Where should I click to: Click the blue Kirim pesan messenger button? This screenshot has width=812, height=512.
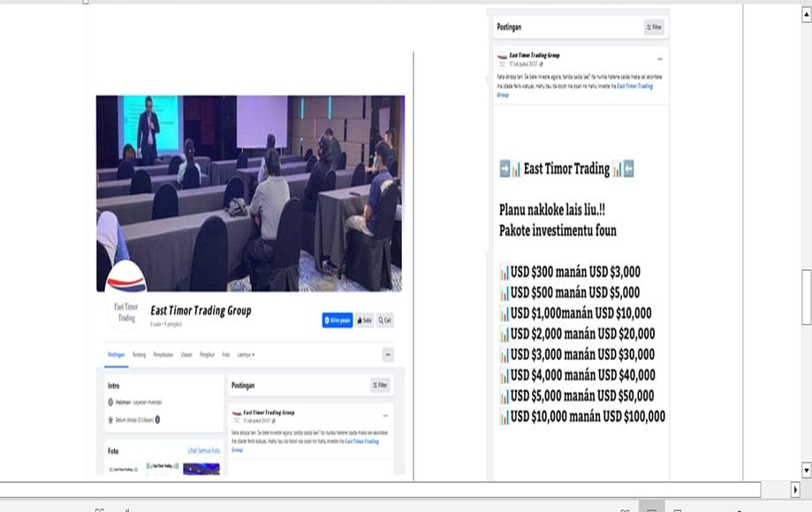pyautogui.click(x=338, y=320)
